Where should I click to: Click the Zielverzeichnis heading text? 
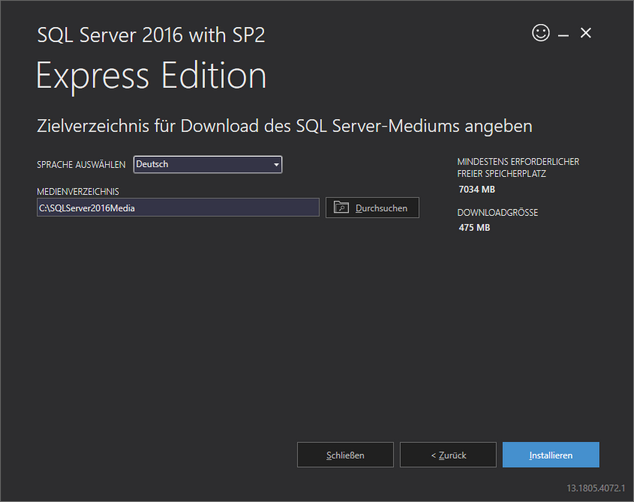coord(285,126)
